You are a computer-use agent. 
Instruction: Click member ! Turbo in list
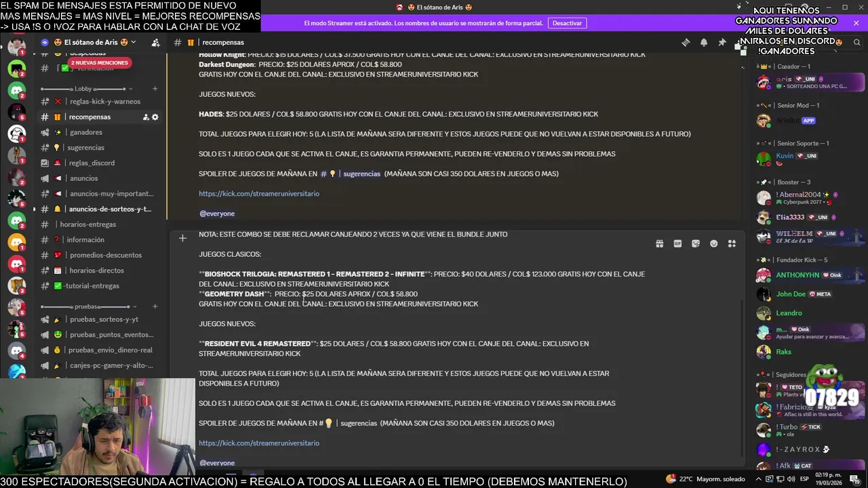pyautogui.click(x=810, y=430)
